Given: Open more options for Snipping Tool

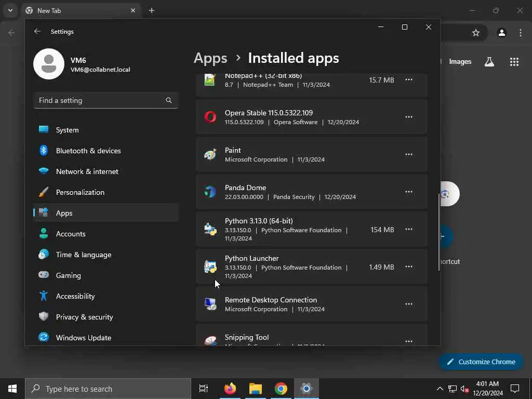Looking at the screenshot, I should pyautogui.click(x=409, y=341).
